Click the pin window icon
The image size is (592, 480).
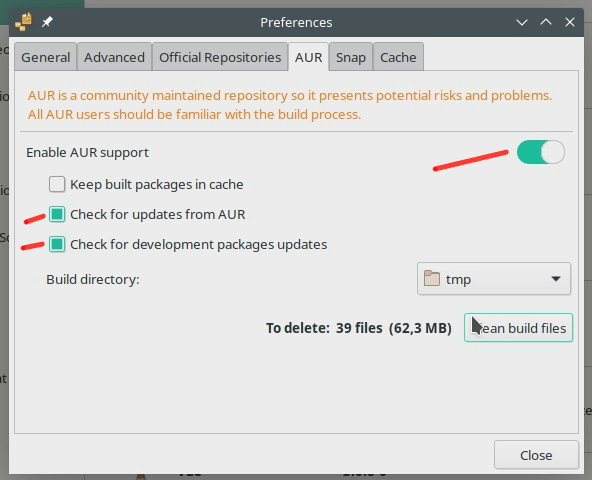[x=47, y=22]
